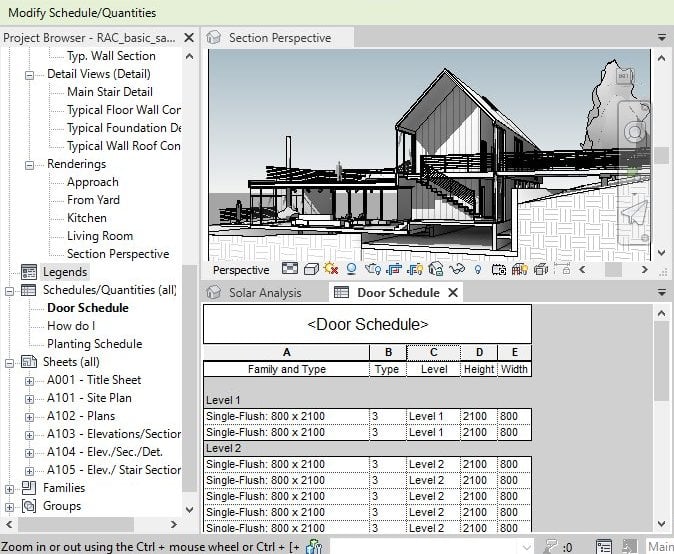Open Door Schedule in Project Browser

88,308
